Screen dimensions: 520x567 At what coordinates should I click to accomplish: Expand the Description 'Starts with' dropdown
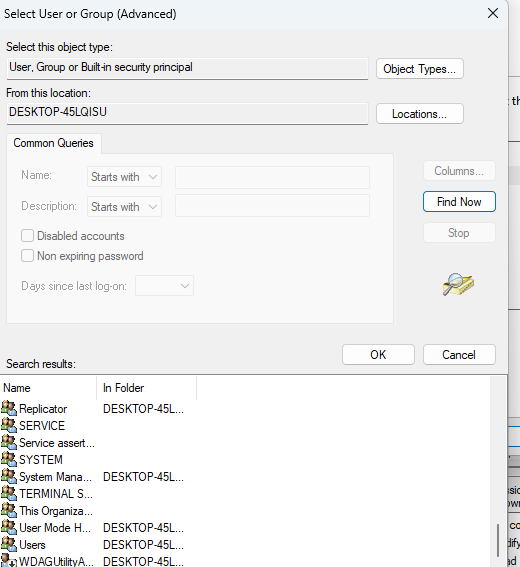pos(124,207)
